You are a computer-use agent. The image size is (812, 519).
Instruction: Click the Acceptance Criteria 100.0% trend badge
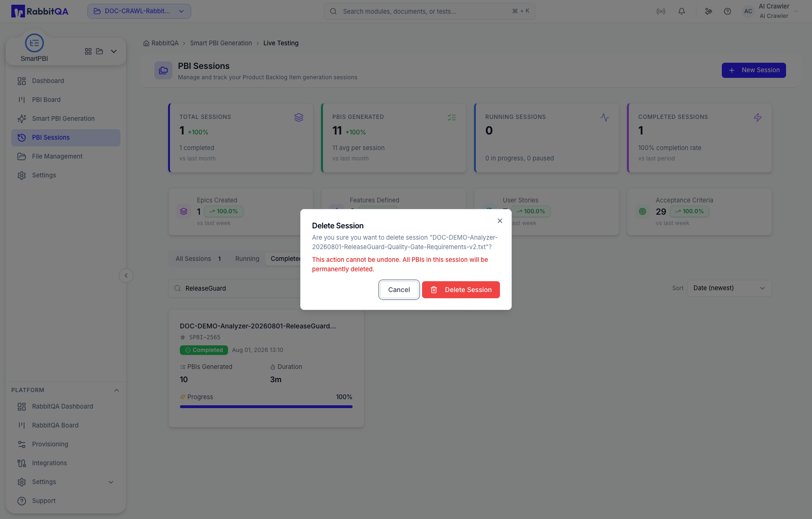pyautogui.click(x=690, y=211)
